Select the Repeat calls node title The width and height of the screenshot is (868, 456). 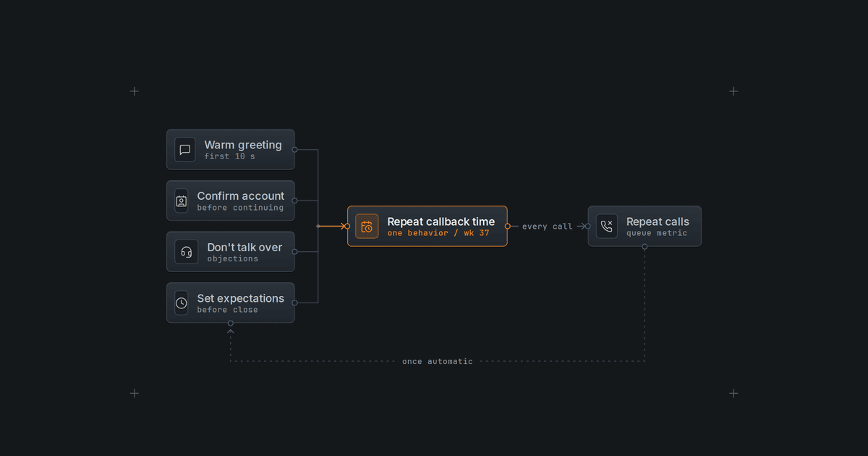pos(658,221)
